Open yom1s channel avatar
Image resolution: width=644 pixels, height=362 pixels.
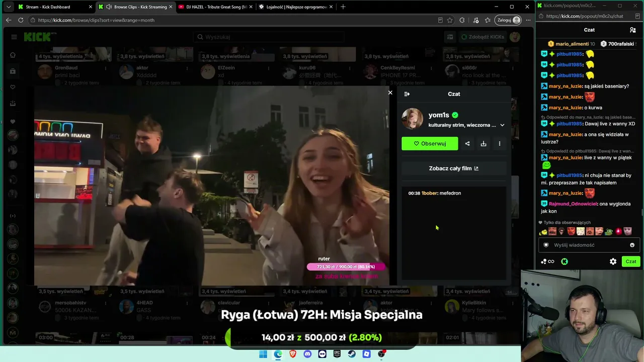click(x=412, y=119)
